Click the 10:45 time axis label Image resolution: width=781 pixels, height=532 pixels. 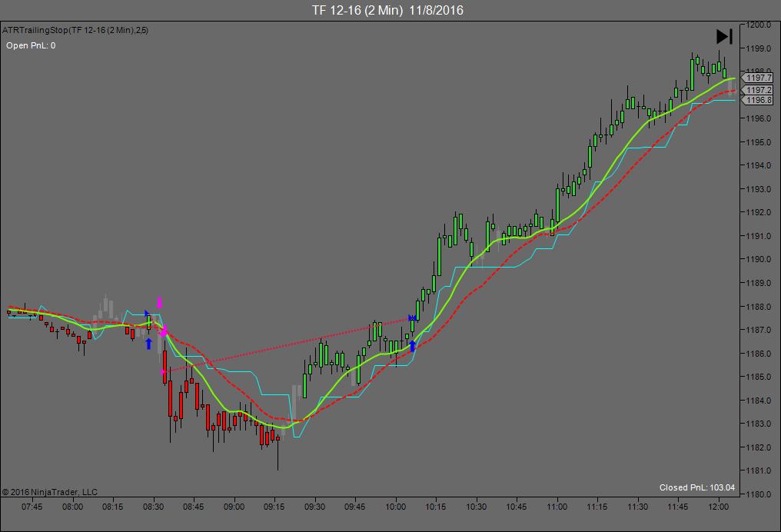[516, 507]
